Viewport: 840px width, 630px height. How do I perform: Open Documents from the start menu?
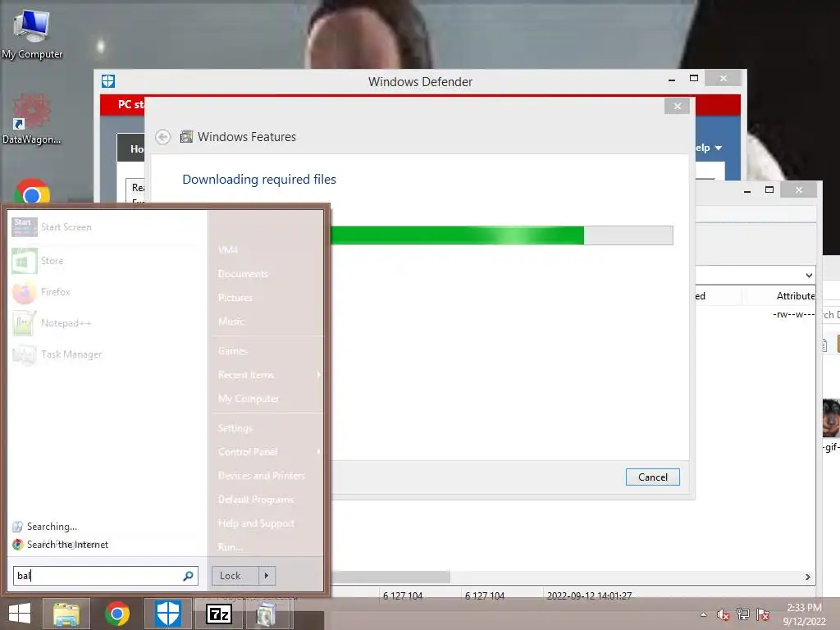coord(243,274)
